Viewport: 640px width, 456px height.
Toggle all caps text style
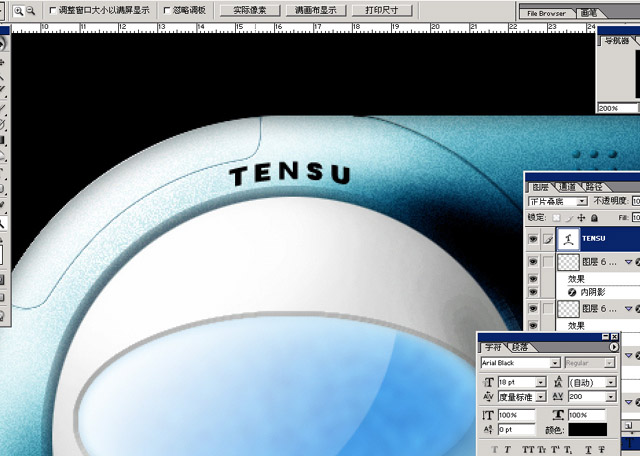click(x=528, y=450)
